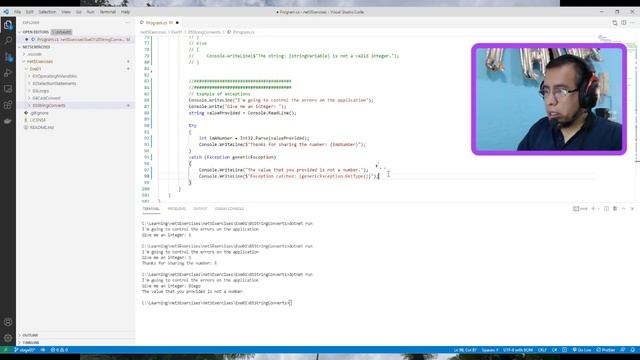The height and width of the screenshot is (360, 640).
Task: Click the git branch status item
Action: [24, 350]
